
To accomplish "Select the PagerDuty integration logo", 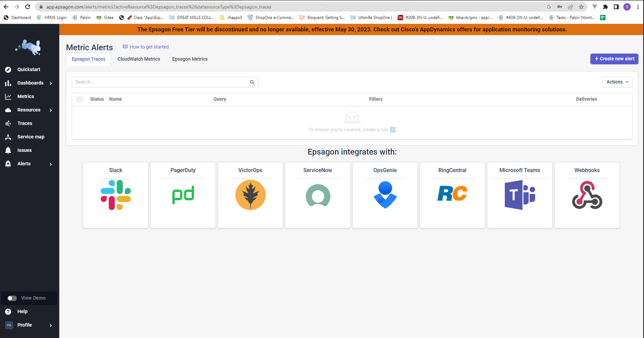I will click(183, 195).
